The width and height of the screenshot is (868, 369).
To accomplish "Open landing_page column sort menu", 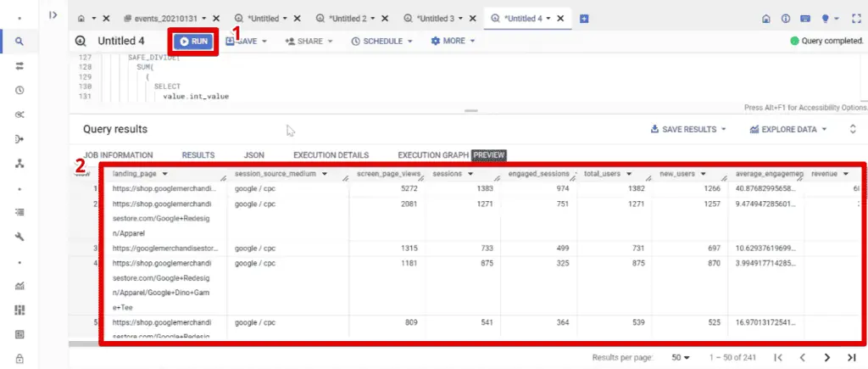I will point(165,174).
